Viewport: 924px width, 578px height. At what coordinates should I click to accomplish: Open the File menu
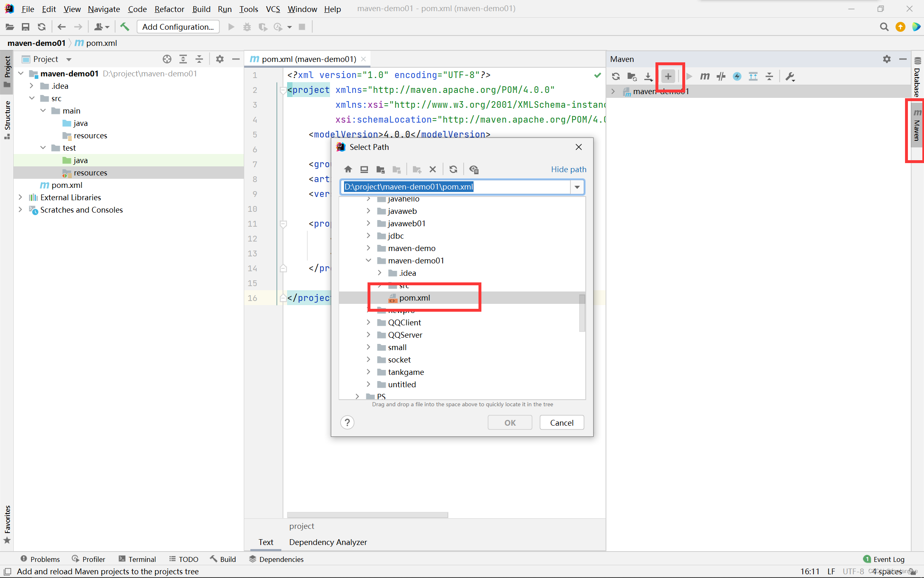tap(28, 9)
